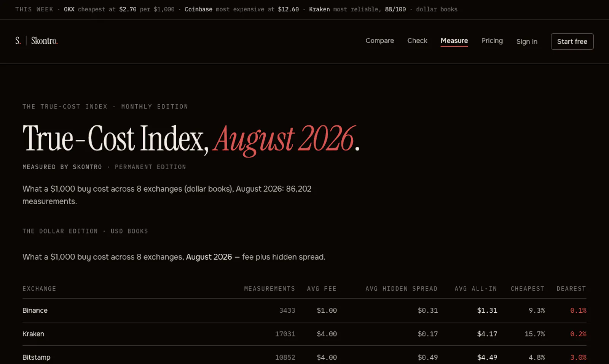609x364 pixels.
Task: Click the Start free button
Action: pos(572,41)
